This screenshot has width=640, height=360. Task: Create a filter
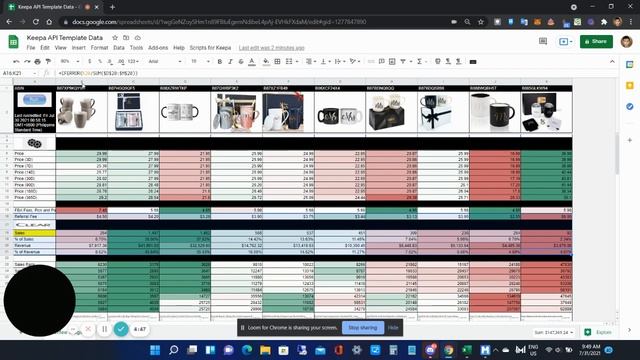click(x=403, y=62)
